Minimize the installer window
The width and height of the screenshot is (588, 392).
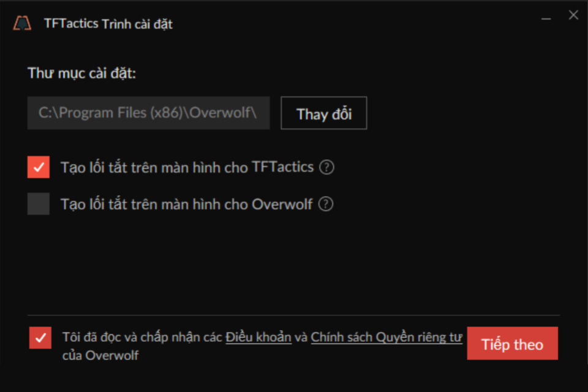click(546, 18)
